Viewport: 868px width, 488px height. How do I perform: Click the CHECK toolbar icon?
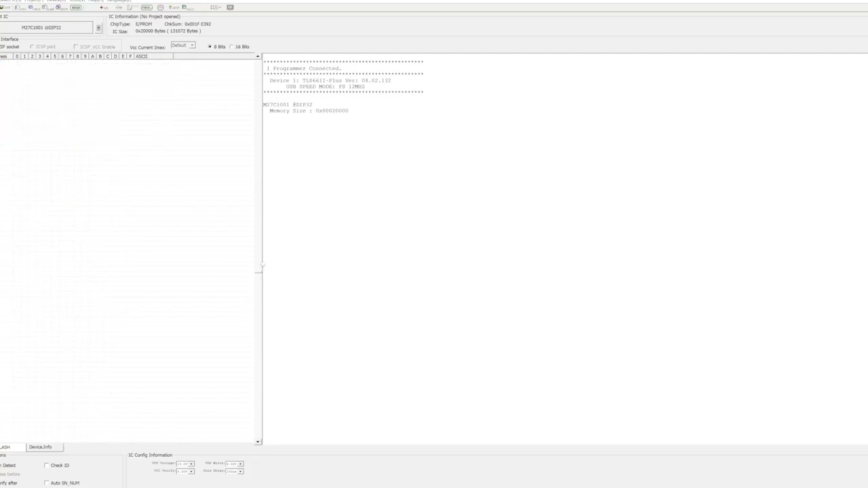point(34,7)
